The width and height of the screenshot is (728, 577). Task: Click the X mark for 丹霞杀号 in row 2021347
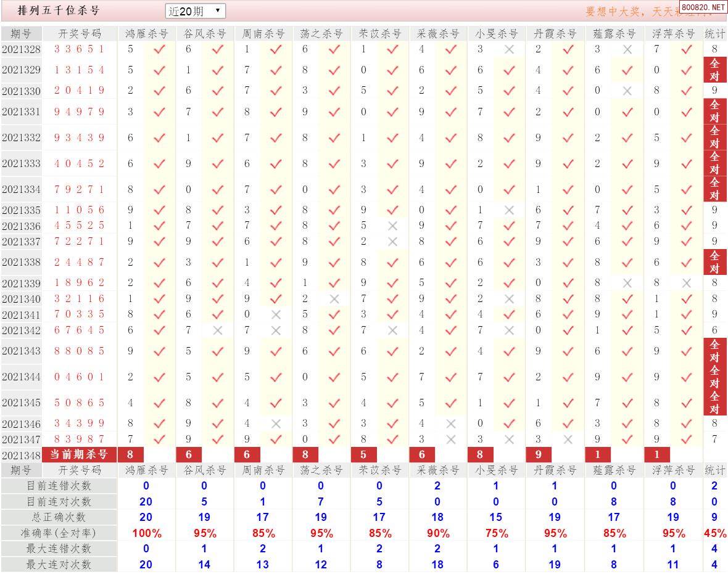[568, 440]
